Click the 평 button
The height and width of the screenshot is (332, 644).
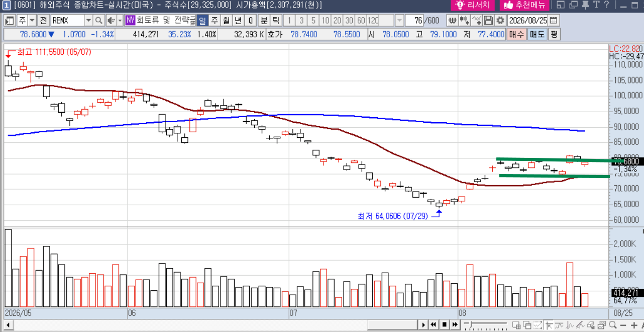tap(554, 34)
